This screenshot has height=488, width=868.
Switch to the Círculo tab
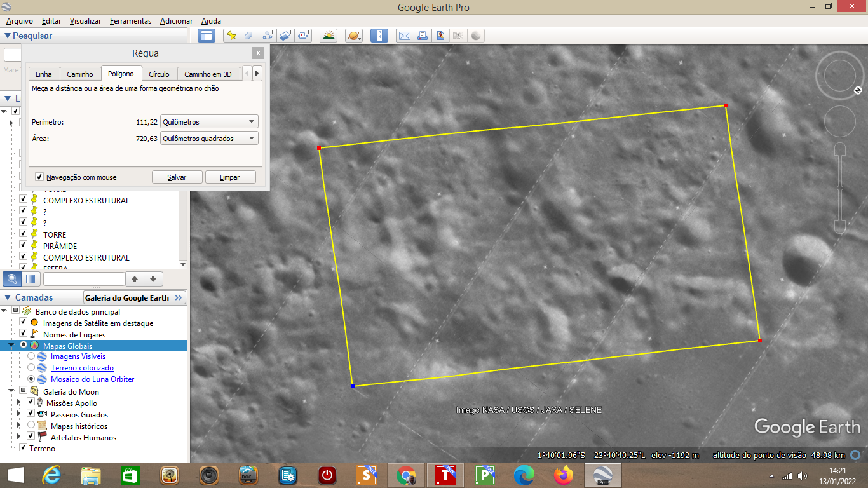[159, 74]
